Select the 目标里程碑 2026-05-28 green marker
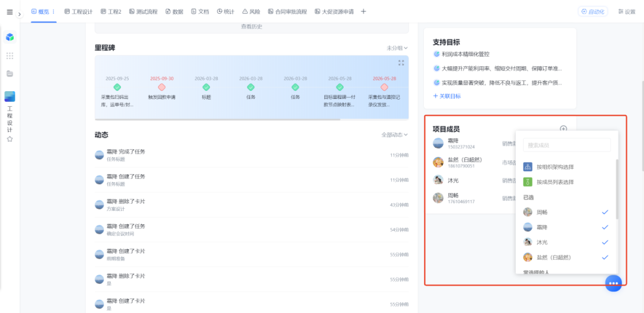Screen dimensions: 644x313 (340, 87)
